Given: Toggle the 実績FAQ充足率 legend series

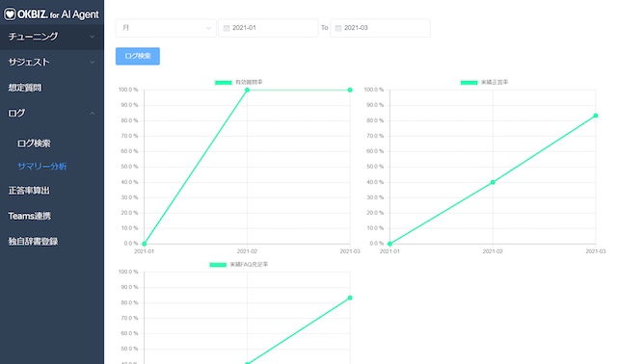Looking at the screenshot, I should tap(239, 265).
